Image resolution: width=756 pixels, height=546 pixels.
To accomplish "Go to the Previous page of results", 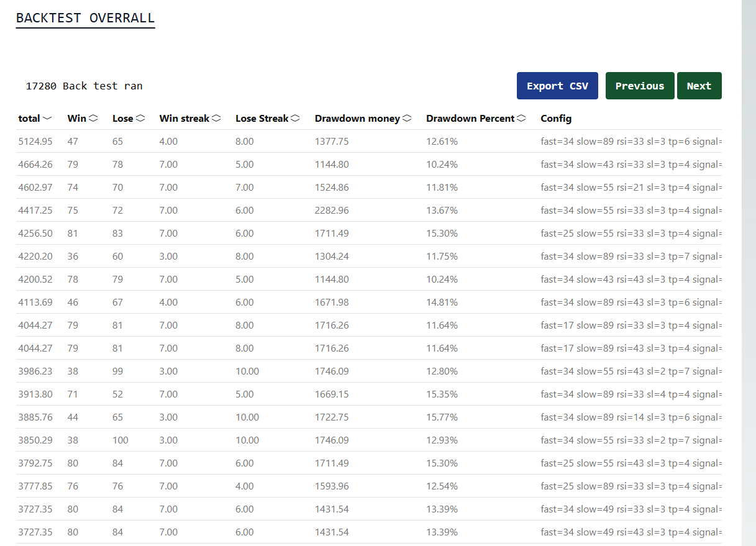I will (x=639, y=86).
